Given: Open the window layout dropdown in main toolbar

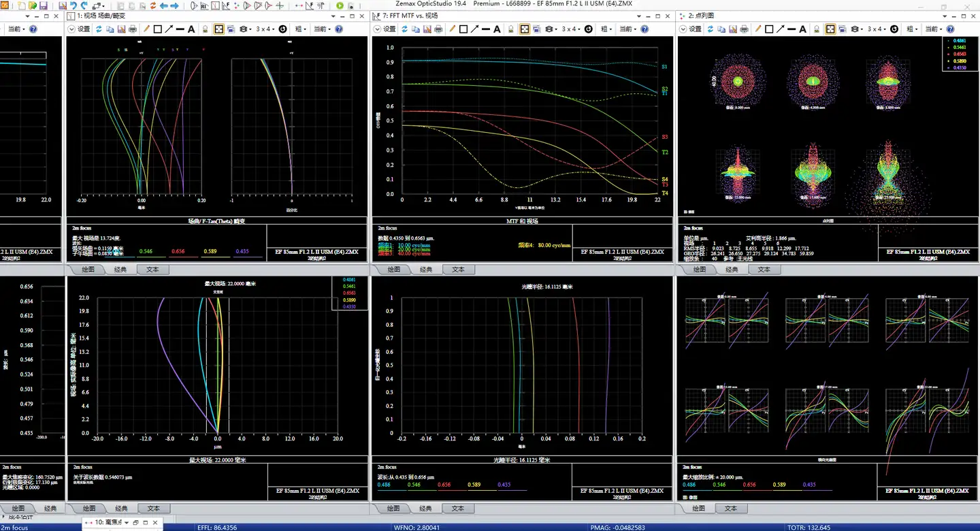Looking at the screenshot, I should pyautogui.click(x=98, y=5).
